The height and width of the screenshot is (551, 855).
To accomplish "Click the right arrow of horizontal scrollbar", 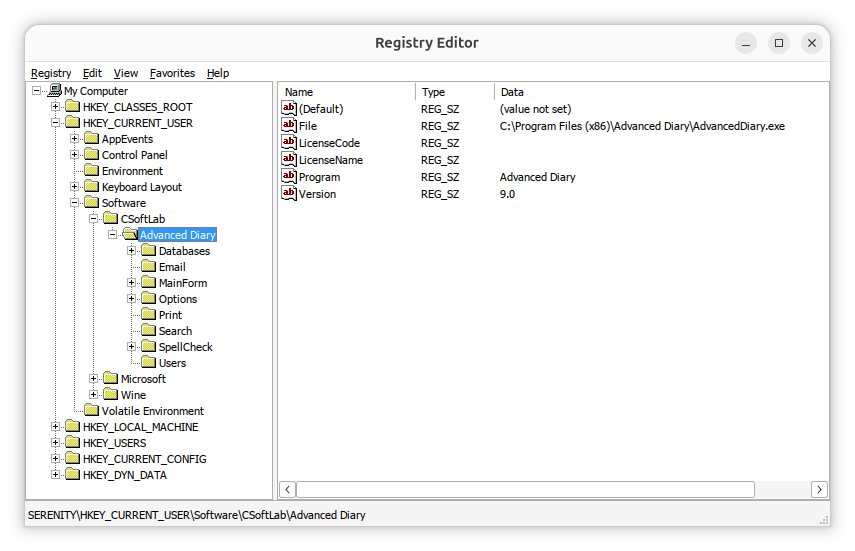I will pos(819,489).
